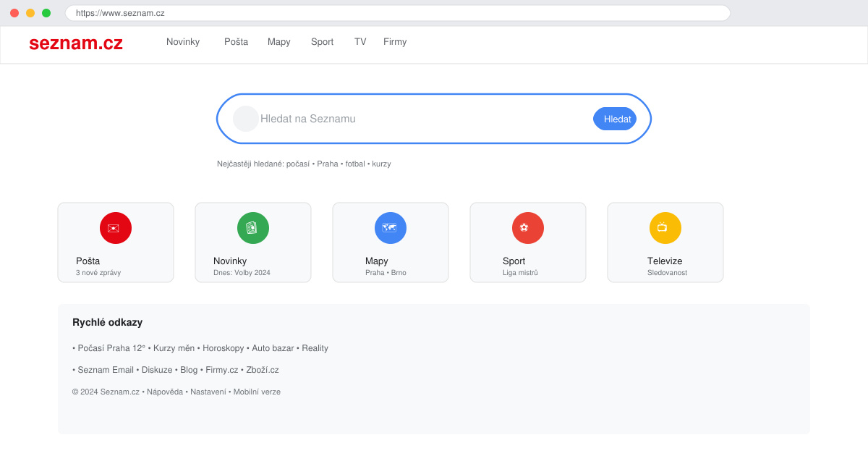
Task: Select the red Sport soccer ball icon
Action: pos(528,228)
